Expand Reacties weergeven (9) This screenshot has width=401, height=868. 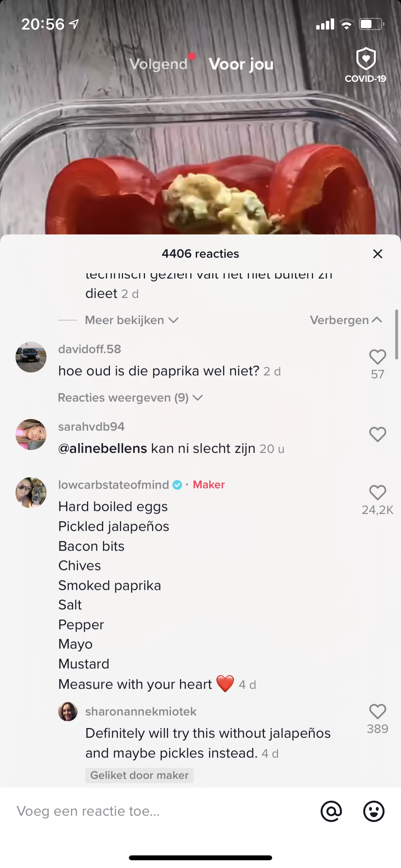click(130, 398)
